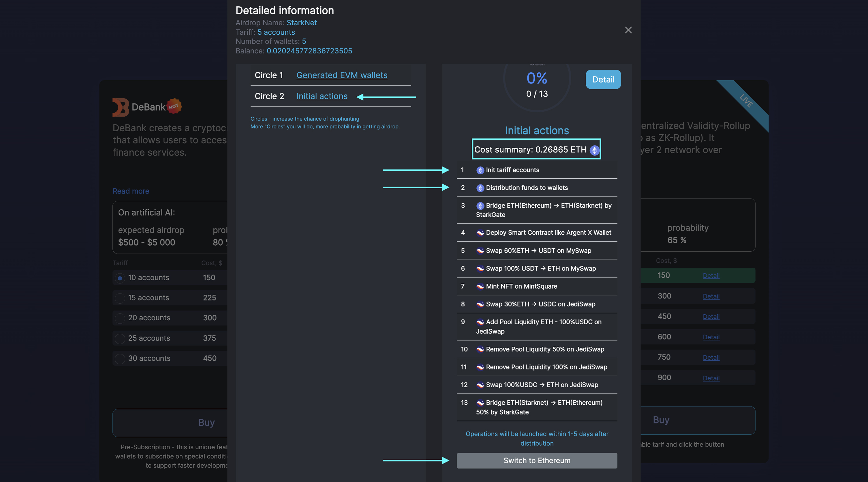Click Switch to Ethereum button

coord(537,460)
